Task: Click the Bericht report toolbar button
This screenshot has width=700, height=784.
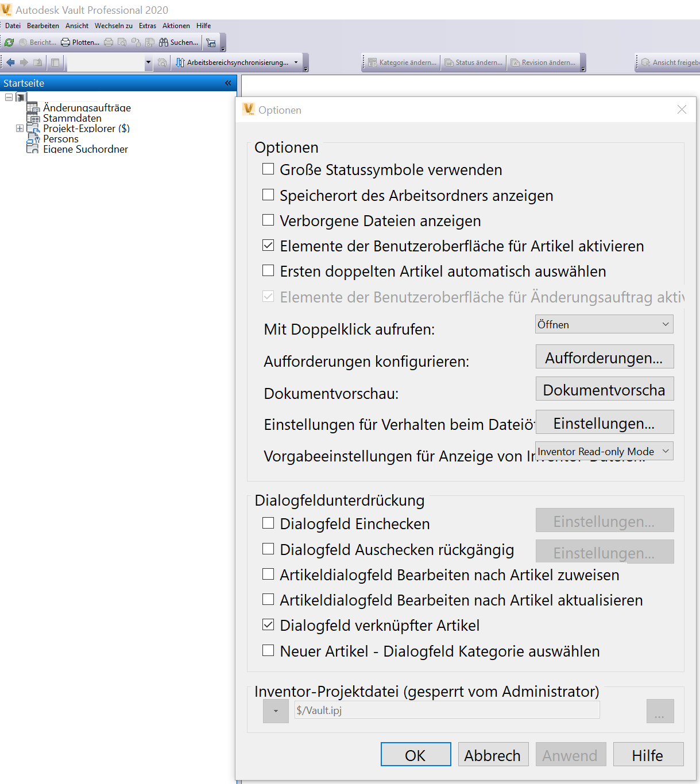Action: 38,42
